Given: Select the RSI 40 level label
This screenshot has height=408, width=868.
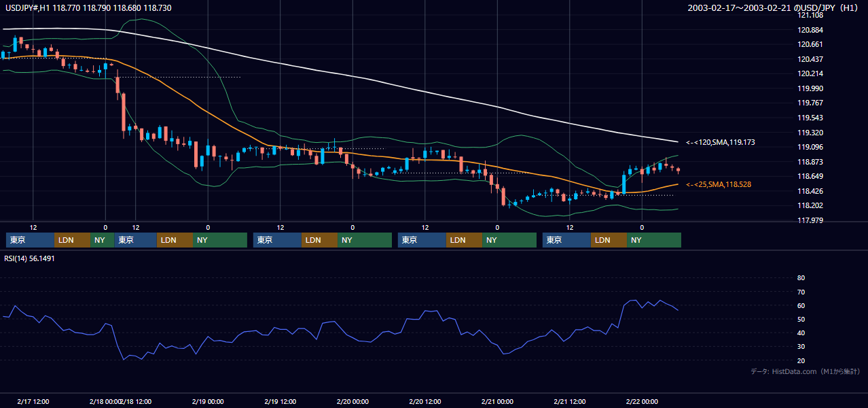Looking at the screenshot, I should (x=801, y=333).
